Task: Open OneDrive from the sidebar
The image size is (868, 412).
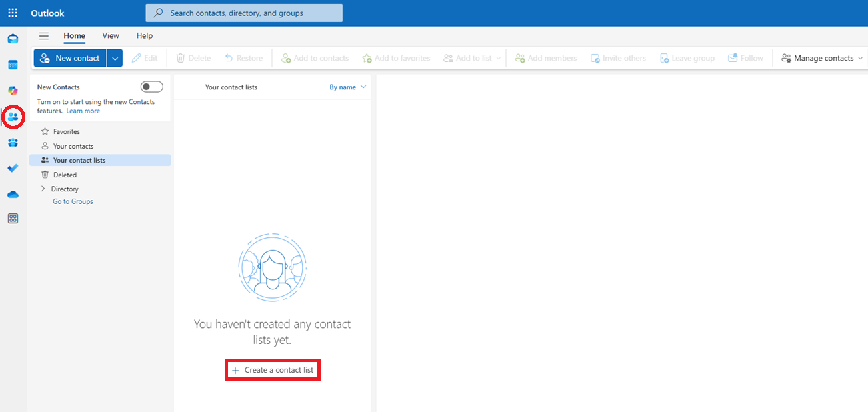Action: click(x=13, y=194)
